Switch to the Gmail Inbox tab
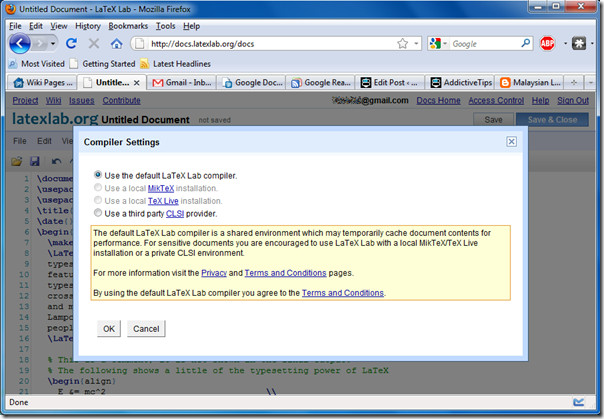Screen dimensions: 604x419 [x=181, y=82]
